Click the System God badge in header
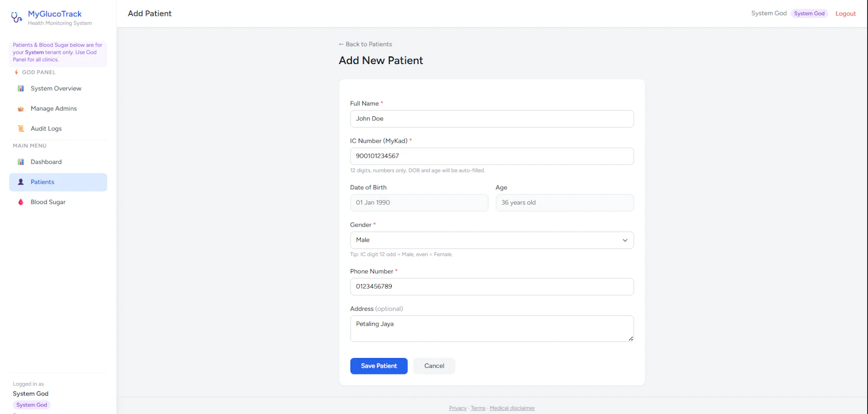868x414 pixels. 809,14
